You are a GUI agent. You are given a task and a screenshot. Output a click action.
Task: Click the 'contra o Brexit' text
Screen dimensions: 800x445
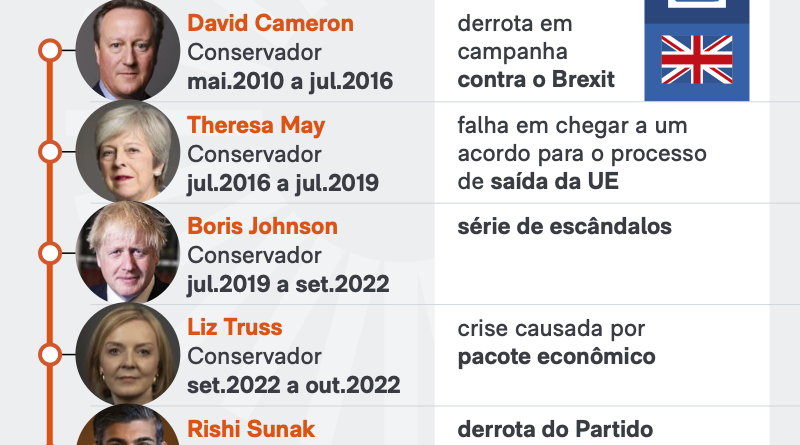click(536, 80)
